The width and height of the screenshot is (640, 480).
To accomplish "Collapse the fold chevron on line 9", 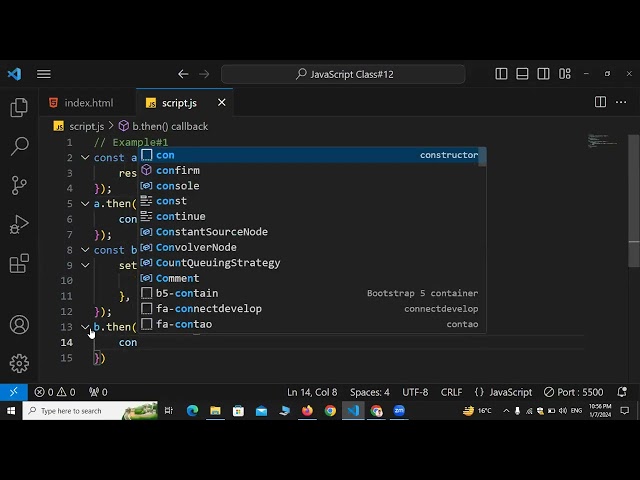I will 85,265.
